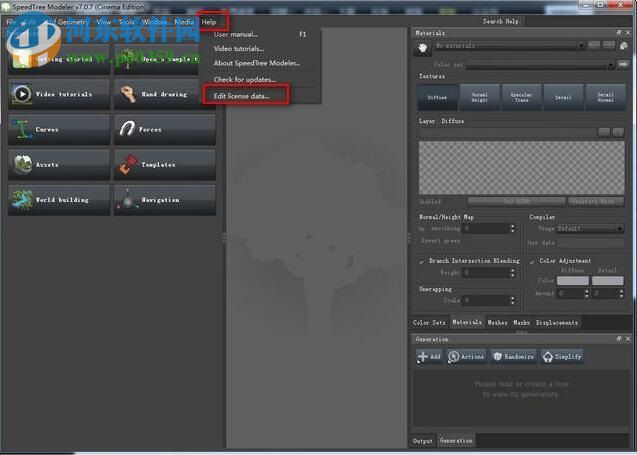Click the hand icon in Materials panel
This screenshot has width=637, height=455.
click(x=422, y=48)
